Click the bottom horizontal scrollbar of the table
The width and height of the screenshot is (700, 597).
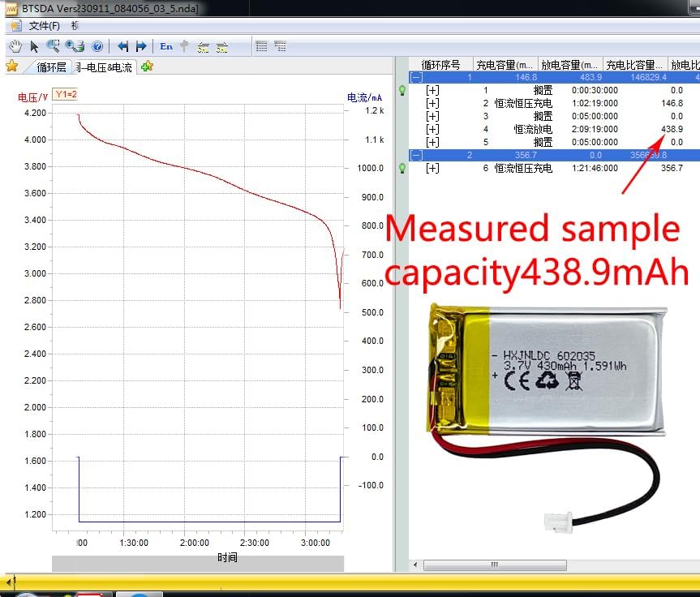coord(495,565)
